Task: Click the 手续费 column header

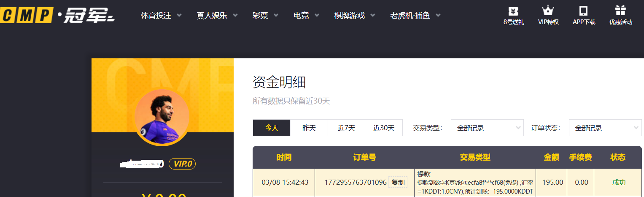Action: (581, 157)
